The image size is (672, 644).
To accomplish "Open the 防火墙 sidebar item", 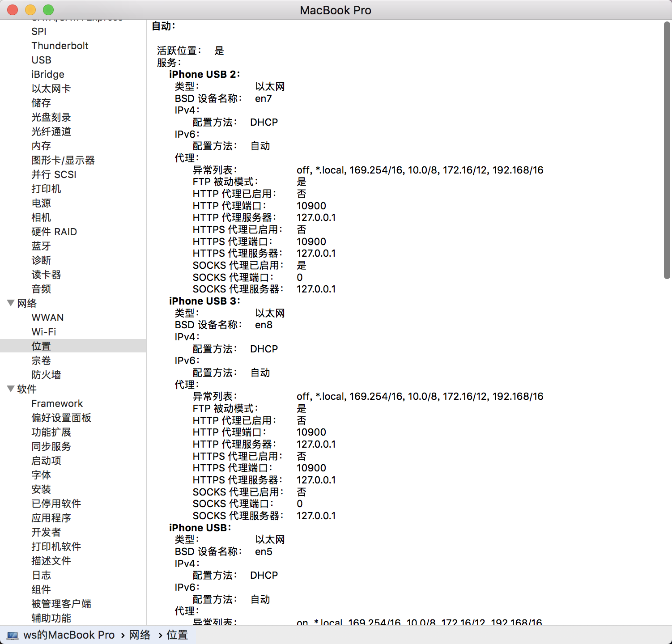I will click(x=46, y=375).
